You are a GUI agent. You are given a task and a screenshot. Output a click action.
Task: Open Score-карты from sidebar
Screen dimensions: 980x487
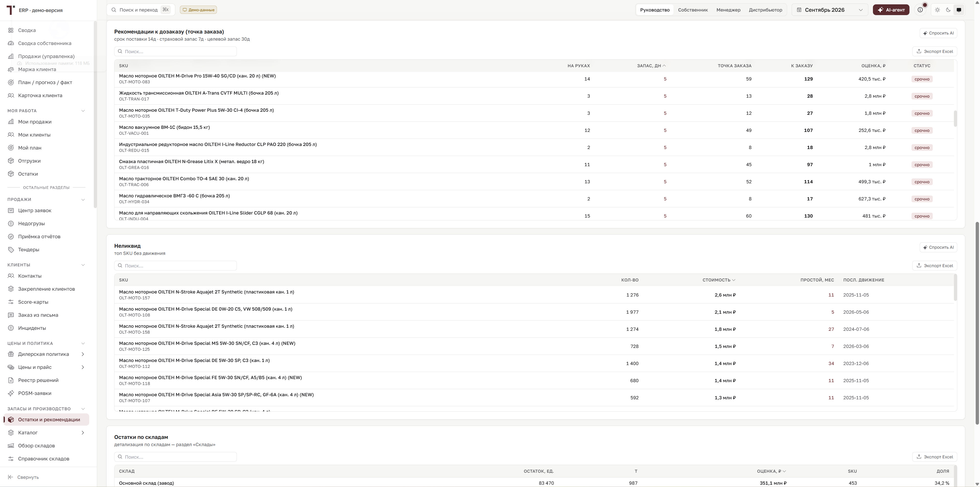(x=33, y=302)
